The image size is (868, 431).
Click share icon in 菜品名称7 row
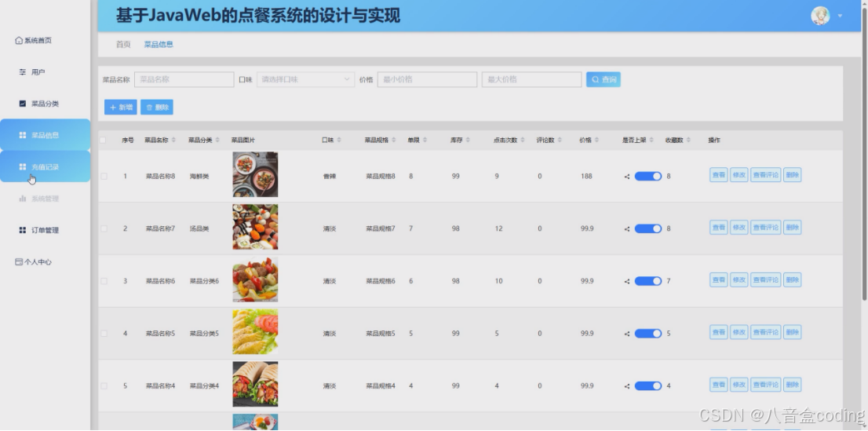627,228
